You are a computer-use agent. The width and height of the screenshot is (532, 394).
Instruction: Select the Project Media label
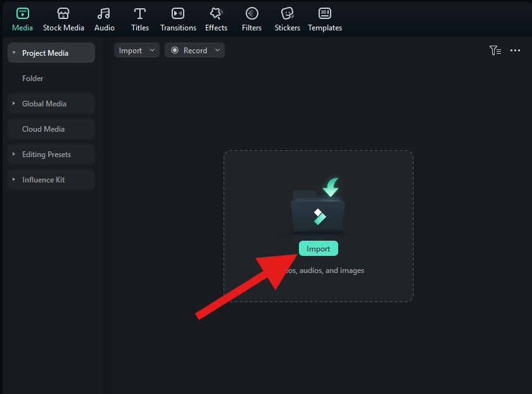click(x=45, y=53)
